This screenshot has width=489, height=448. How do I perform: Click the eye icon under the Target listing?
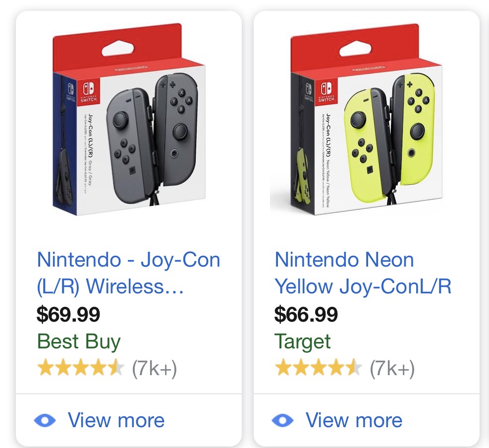[x=283, y=421]
